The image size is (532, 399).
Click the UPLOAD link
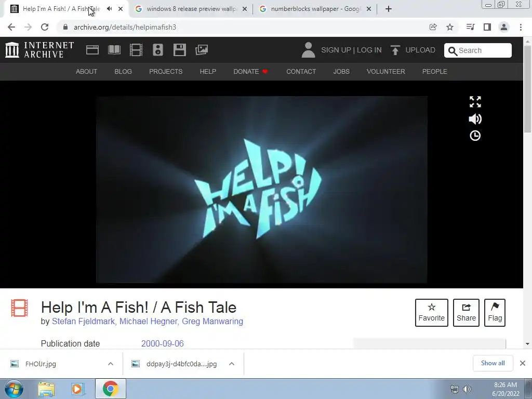[420, 50]
